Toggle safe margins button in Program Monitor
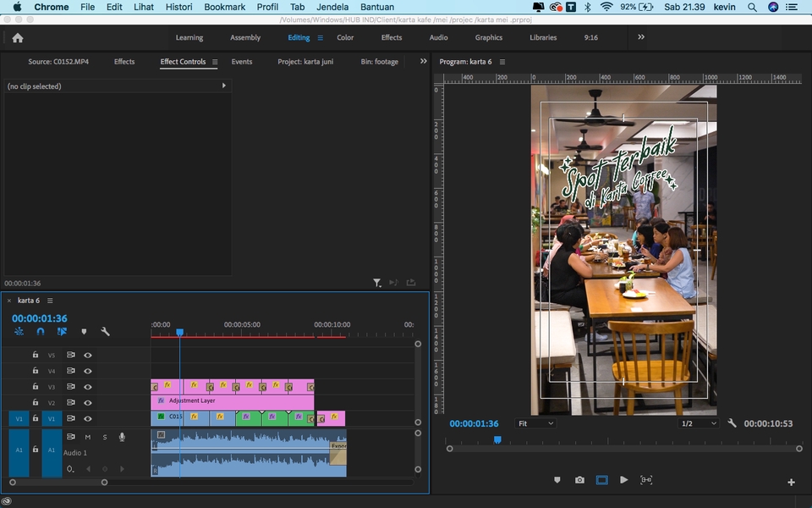 (x=601, y=480)
